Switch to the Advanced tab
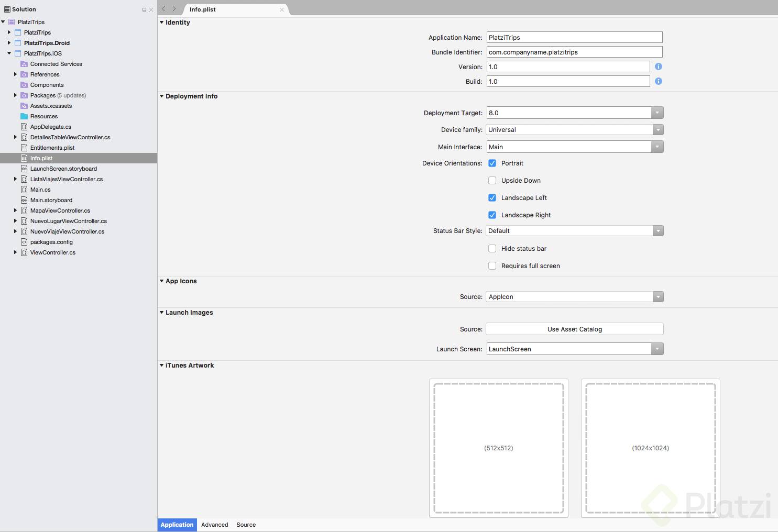 pos(215,525)
